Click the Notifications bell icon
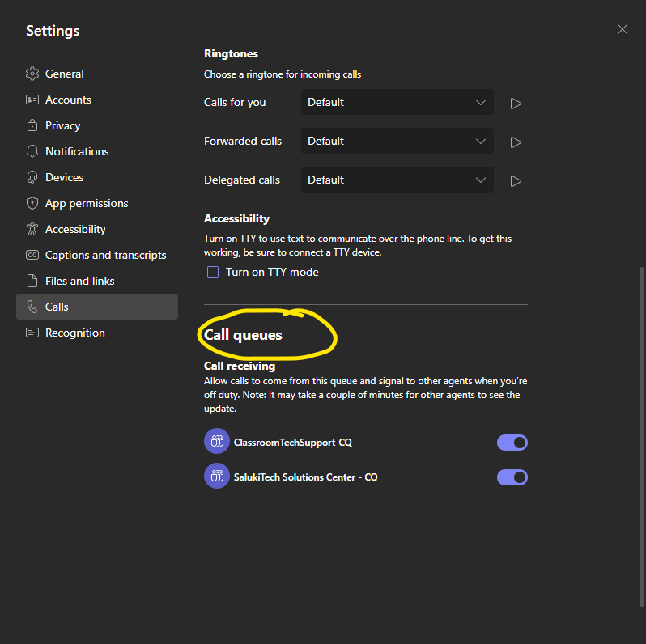646x644 pixels. click(32, 151)
